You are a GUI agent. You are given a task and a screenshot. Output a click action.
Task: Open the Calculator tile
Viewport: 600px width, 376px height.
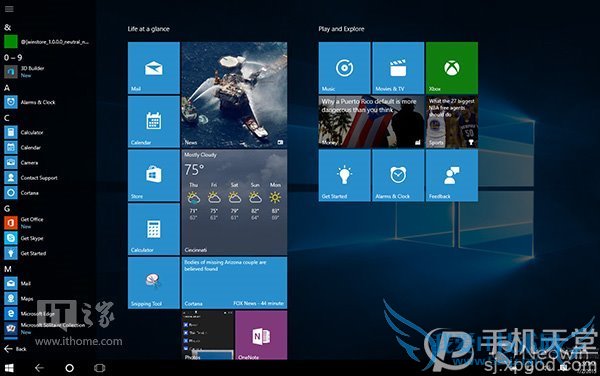coord(154,229)
